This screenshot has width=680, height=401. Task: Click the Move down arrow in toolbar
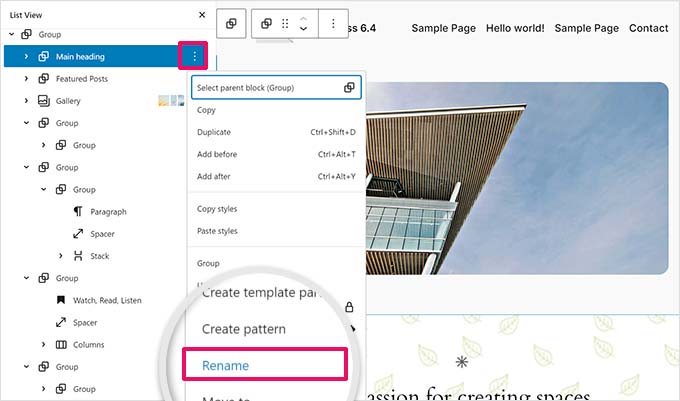coord(303,29)
